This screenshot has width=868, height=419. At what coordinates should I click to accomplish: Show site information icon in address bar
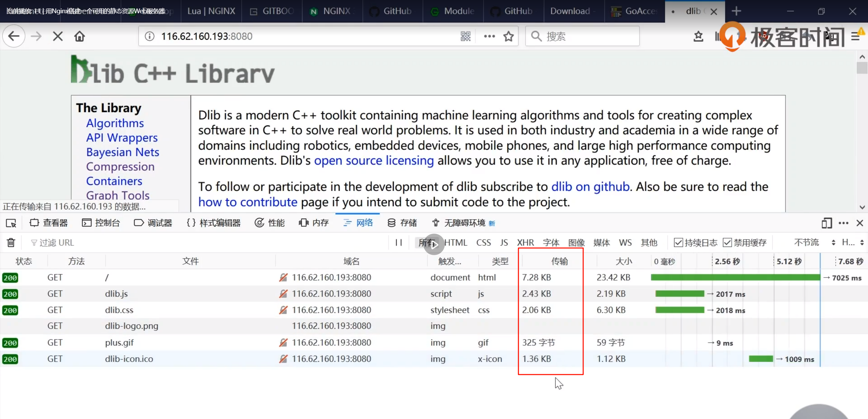149,36
